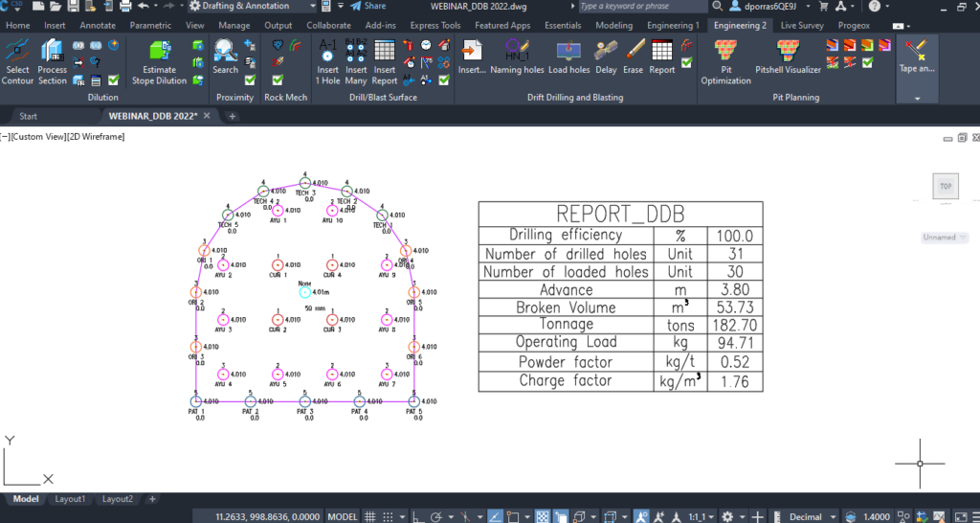Select the Load holes tool
Viewport: 980px width, 523px height.
click(568, 57)
